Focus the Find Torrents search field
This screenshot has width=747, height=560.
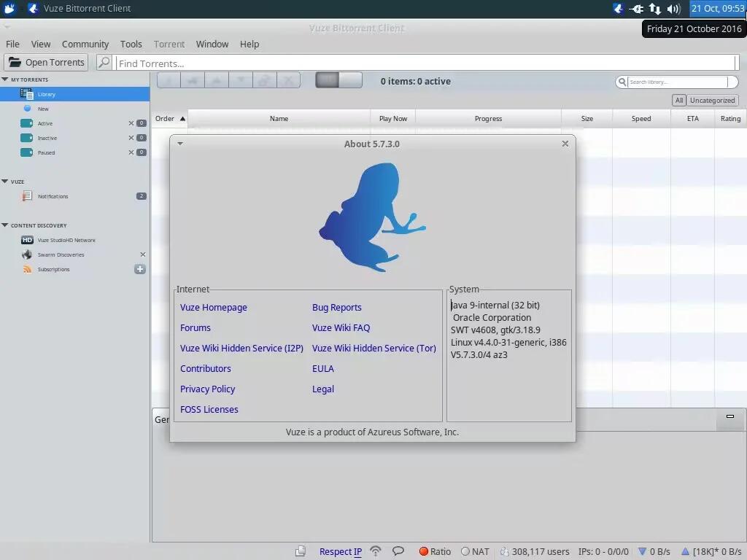tap(426, 63)
